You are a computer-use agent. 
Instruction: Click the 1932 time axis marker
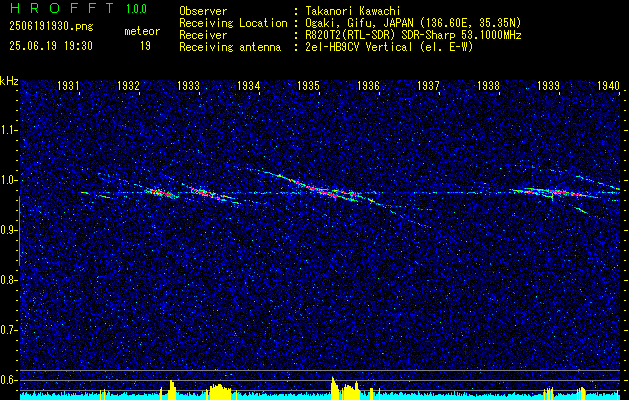point(128,86)
